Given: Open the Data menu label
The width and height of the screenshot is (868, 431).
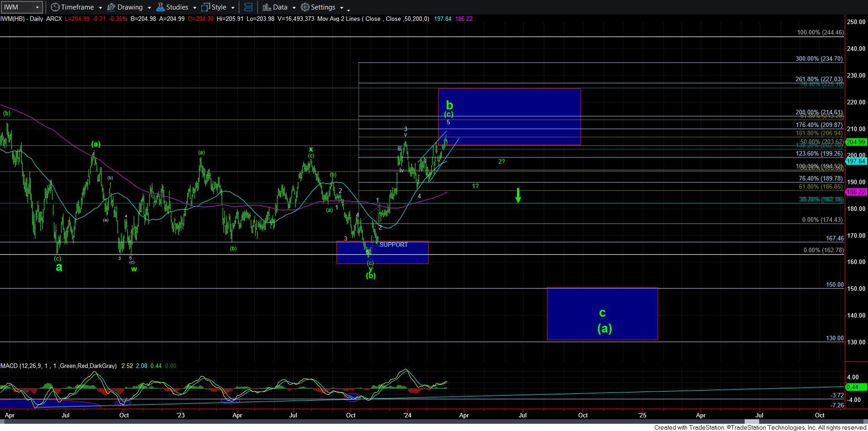Looking at the screenshot, I should pyautogui.click(x=280, y=7).
